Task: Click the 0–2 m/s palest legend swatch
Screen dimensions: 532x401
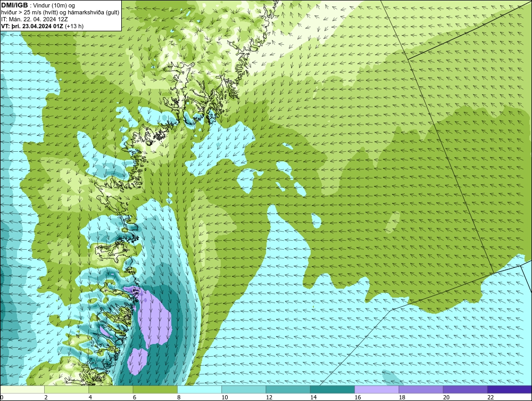Action: pos(22,389)
